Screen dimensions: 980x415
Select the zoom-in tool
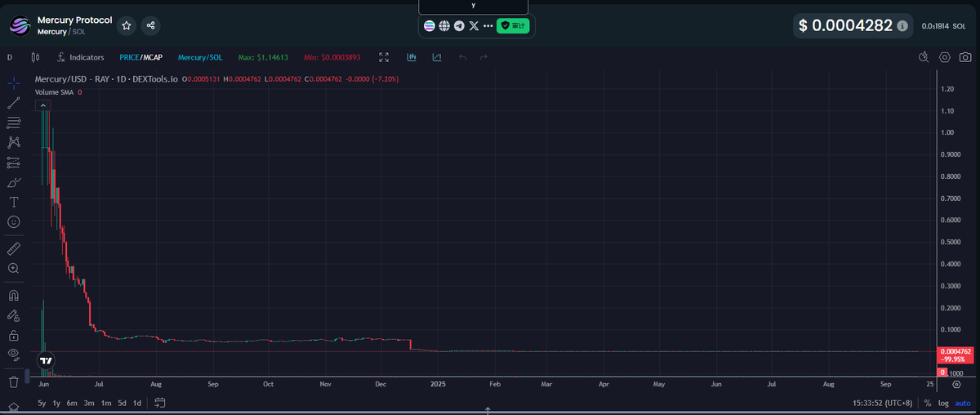14,268
